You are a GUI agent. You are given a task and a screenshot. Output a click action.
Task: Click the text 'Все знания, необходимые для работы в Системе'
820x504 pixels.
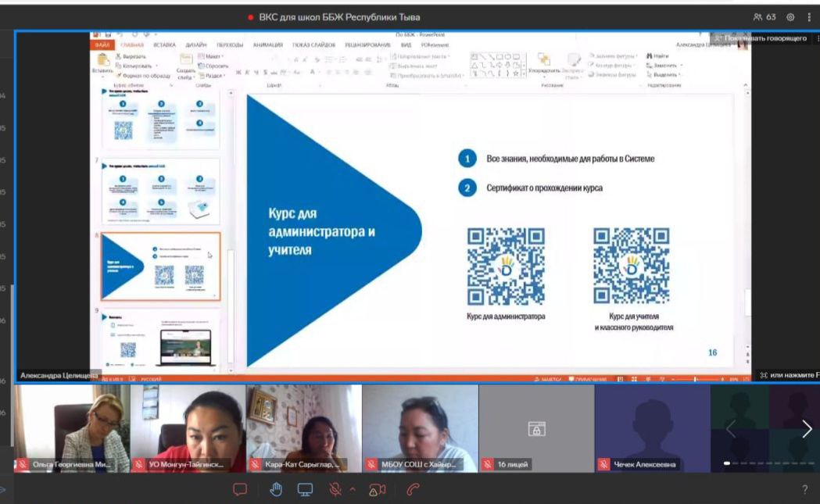tap(570, 159)
